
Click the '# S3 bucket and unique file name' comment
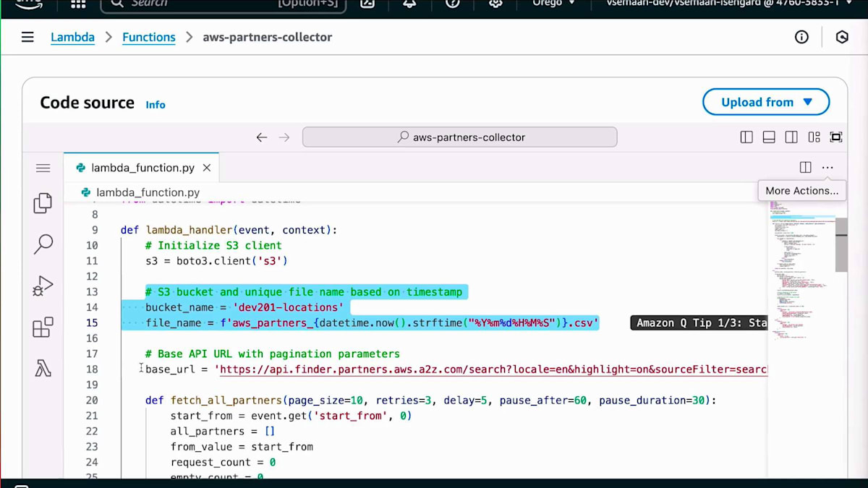pyautogui.click(x=304, y=292)
